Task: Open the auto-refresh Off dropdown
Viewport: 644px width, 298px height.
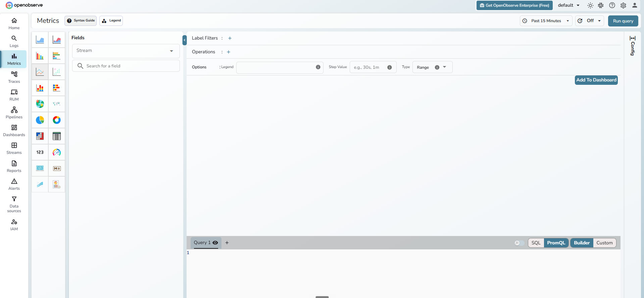Action: point(589,21)
